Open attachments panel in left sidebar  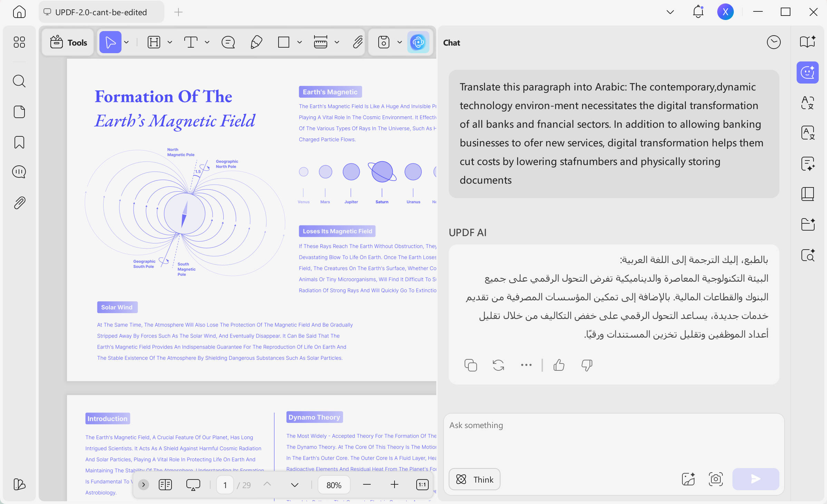click(19, 203)
